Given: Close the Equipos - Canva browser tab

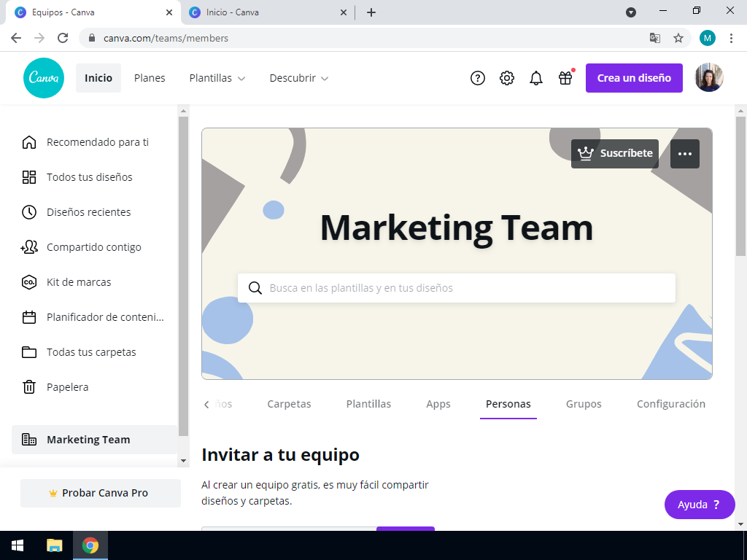Looking at the screenshot, I should [169, 12].
